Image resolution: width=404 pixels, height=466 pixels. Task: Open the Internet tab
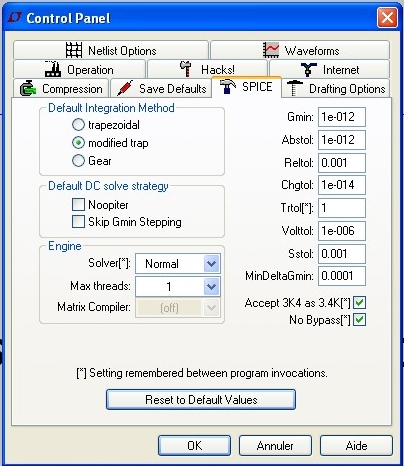pos(329,69)
